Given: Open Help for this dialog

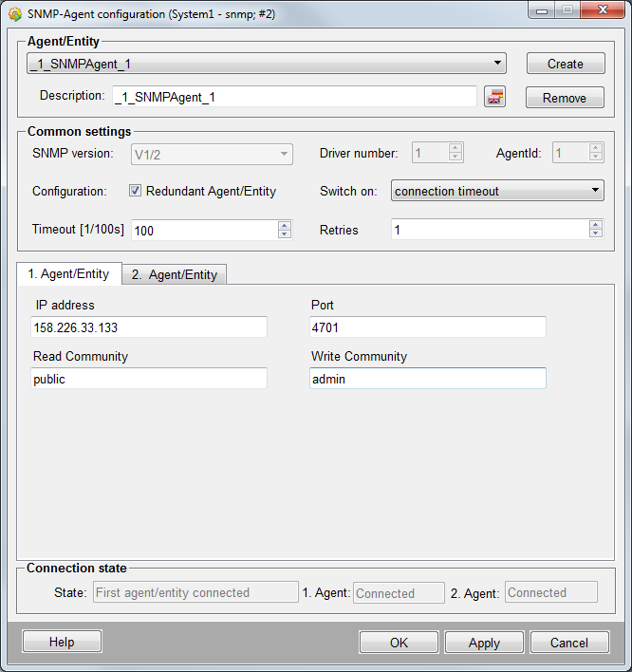Looking at the screenshot, I should (x=62, y=643).
